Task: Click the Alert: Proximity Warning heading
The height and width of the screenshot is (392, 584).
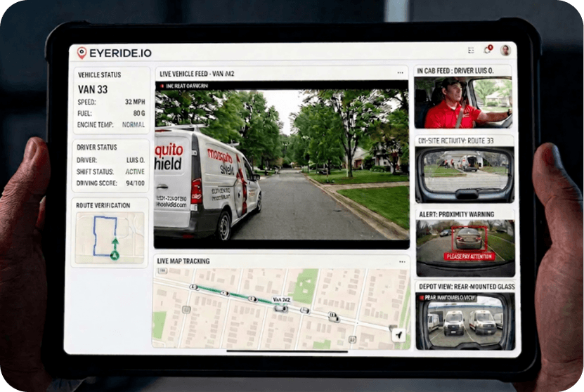Action: click(457, 214)
